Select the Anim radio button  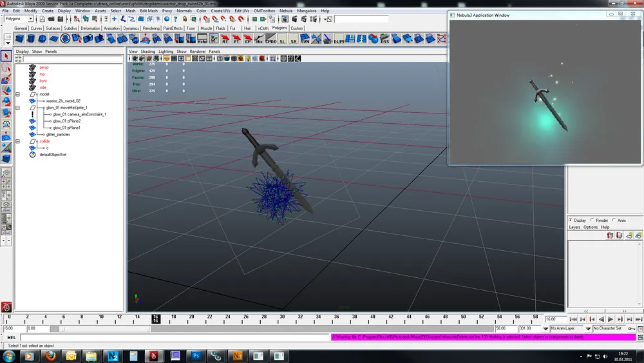614,221
